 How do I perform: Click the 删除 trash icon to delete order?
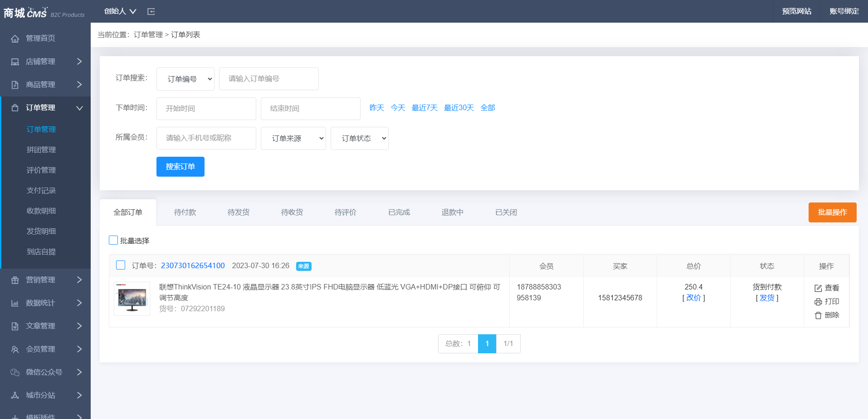pyautogui.click(x=817, y=315)
